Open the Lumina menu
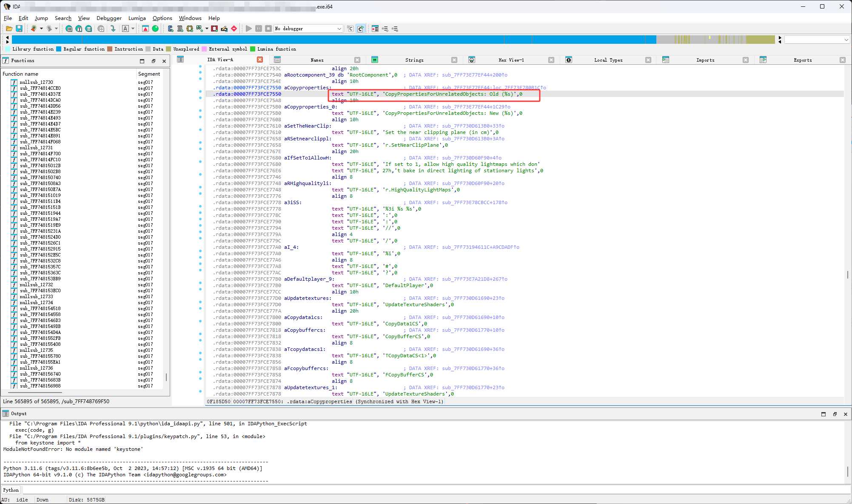The height and width of the screenshot is (504, 852). (x=137, y=18)
